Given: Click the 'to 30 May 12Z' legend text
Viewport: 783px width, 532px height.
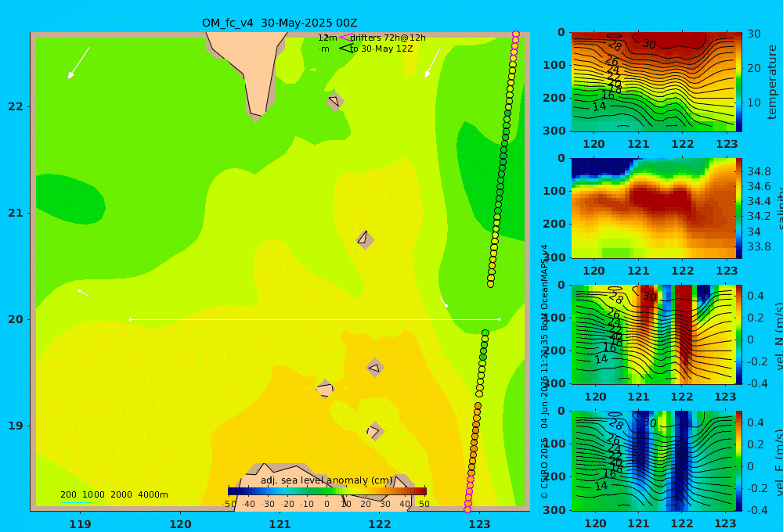Looking at the screenshot, I should point(381,49).
